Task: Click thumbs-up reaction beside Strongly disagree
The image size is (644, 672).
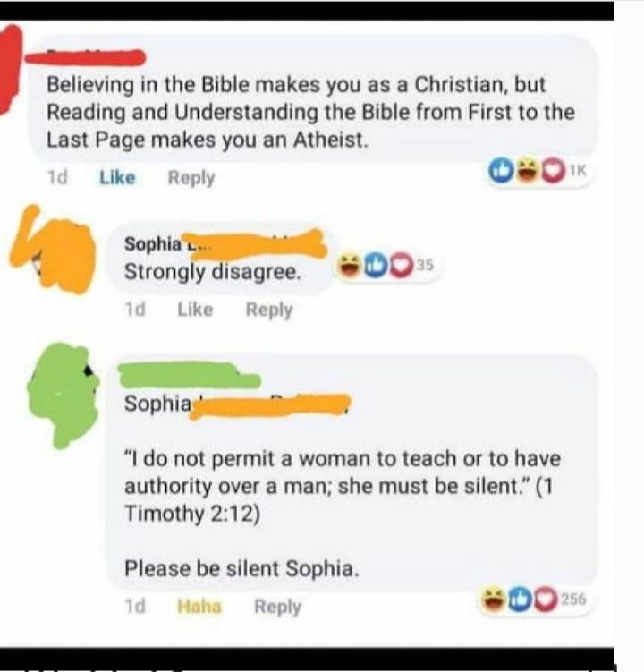Action: point(376,266)
